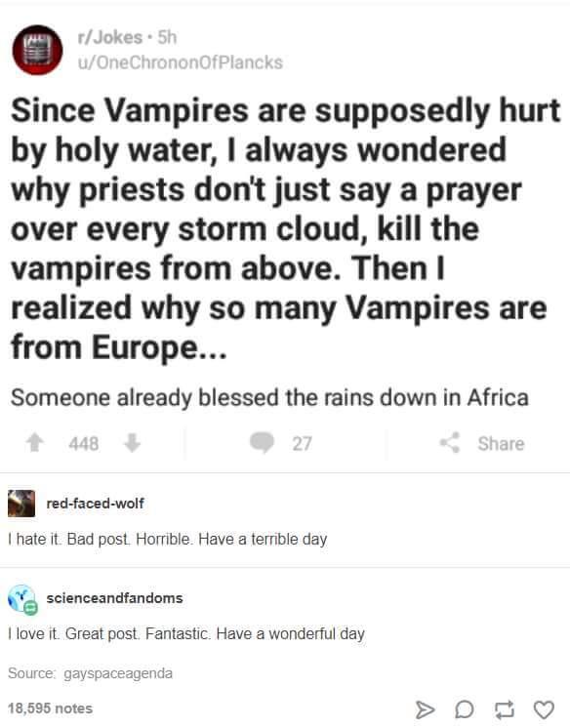Send the Tumblr post via paper-plane icon

point(425,709)
